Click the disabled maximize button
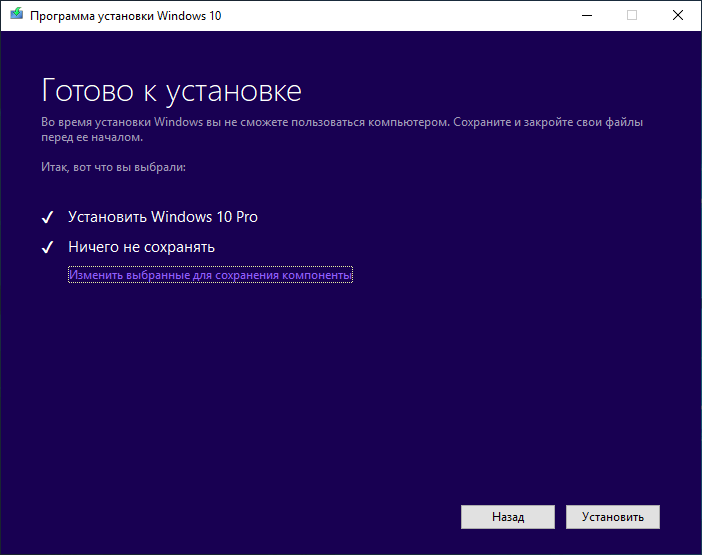 coord(632,15)
